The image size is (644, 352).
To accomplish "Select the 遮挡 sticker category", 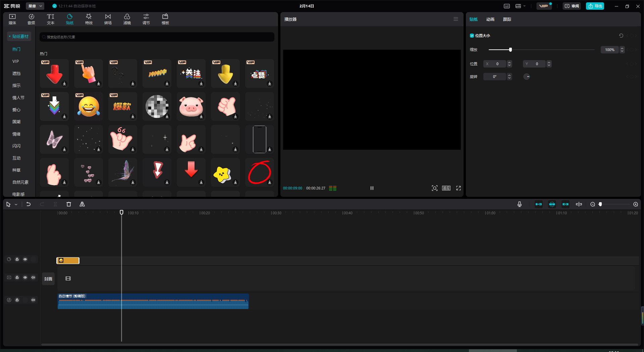I will [16, 74].
